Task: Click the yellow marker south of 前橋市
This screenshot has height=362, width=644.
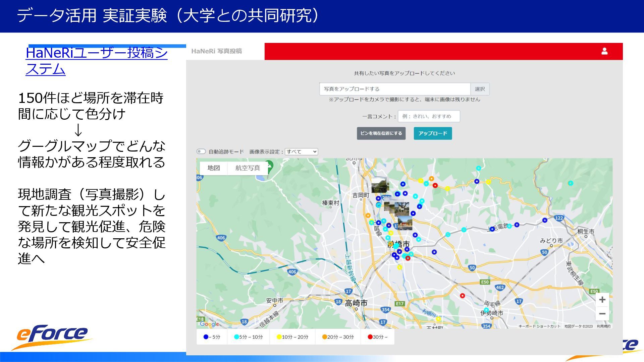Action: [399, 267]
